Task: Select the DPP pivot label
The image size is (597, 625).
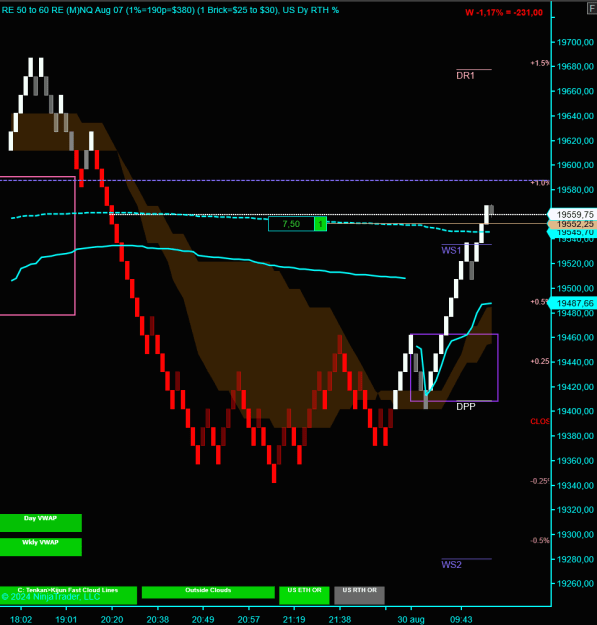Action: point(465,407)
